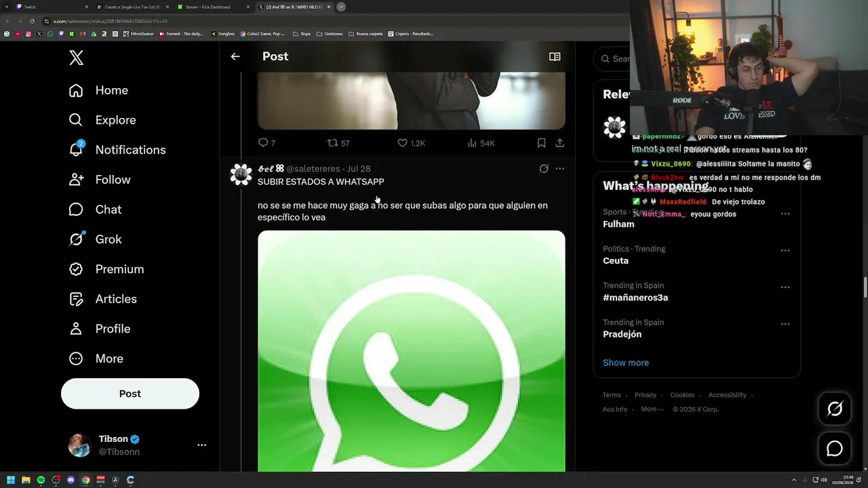This screenshot has height=488, width=868.
Task: Click the X logo in the sidebar
Action: 77,58
